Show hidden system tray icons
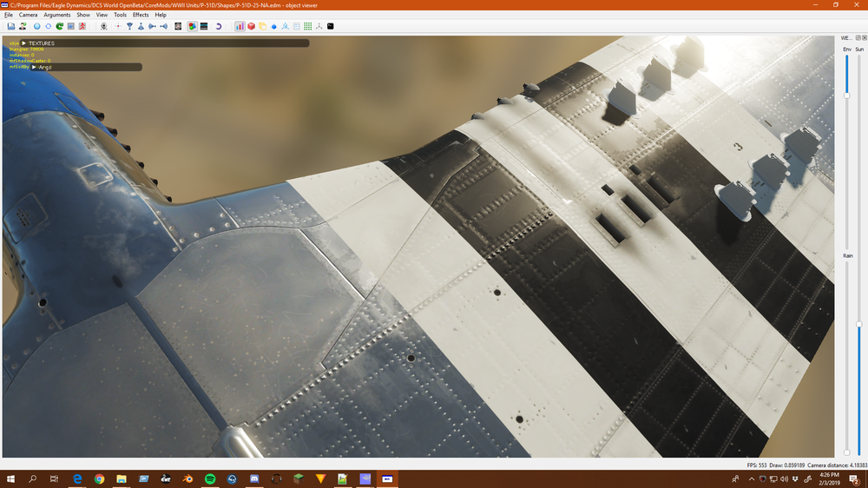868x488 pixels. coord(751,479)
